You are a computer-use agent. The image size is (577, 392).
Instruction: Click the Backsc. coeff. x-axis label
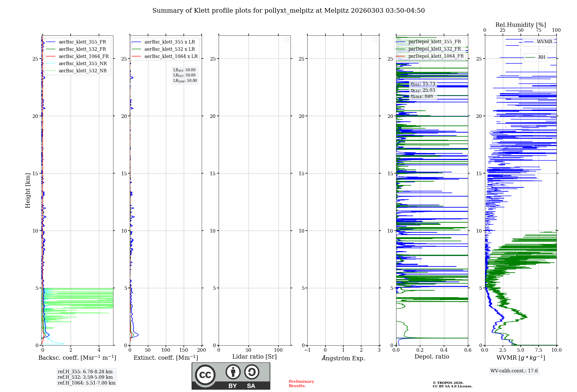pyautogui.click(x=77, y=358)
